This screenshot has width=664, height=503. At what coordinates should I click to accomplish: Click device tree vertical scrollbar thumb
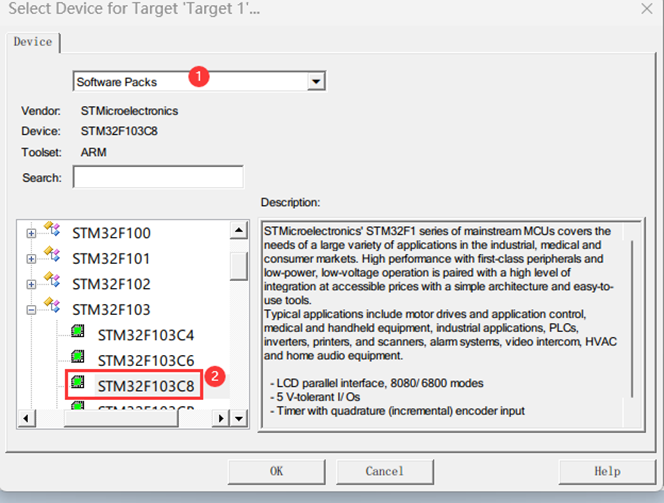(x=239, y=266)
